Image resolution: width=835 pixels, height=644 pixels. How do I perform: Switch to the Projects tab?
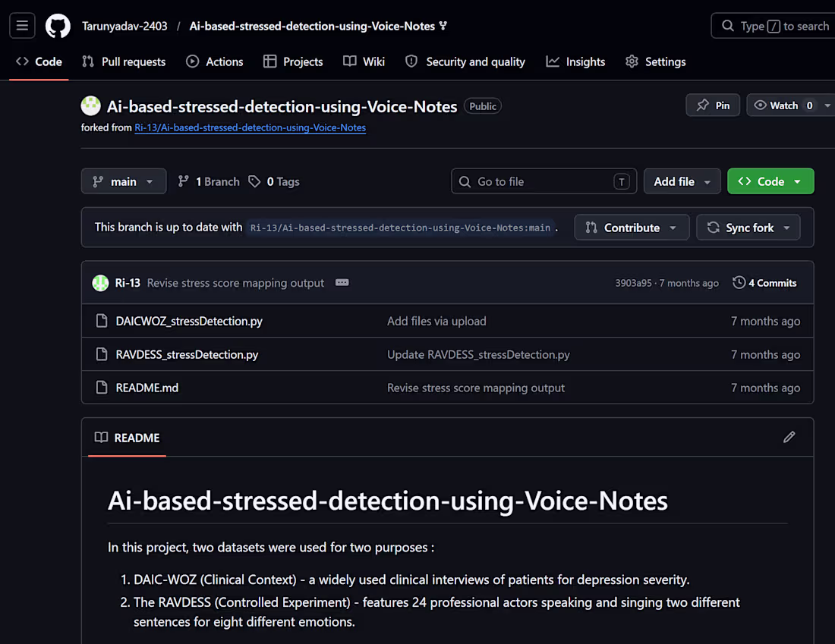293,61
